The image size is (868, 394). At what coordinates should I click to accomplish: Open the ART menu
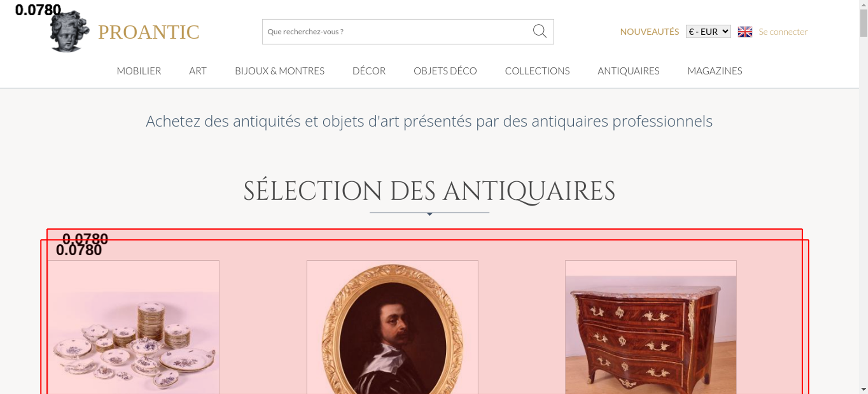[198, 71]
